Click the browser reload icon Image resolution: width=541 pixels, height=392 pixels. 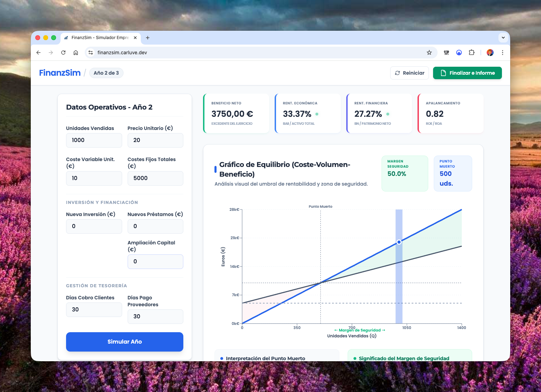63,53
